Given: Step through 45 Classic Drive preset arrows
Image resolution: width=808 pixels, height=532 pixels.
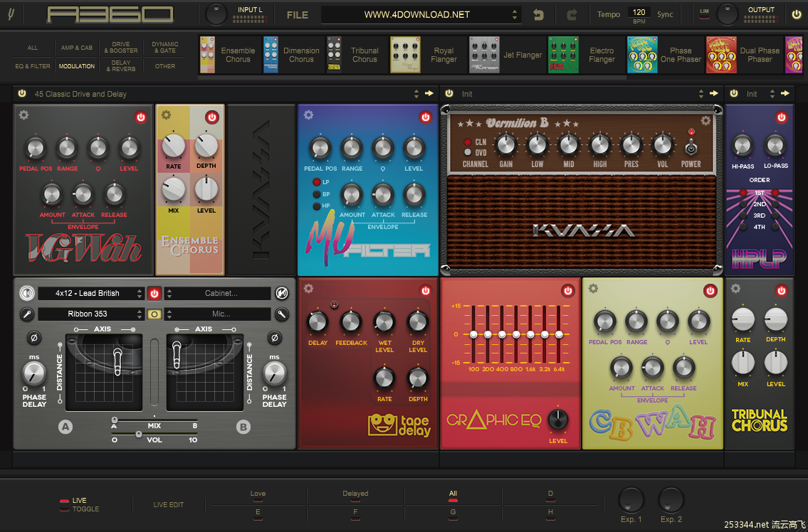Looking at the screenshot, I should pos(416,94).
